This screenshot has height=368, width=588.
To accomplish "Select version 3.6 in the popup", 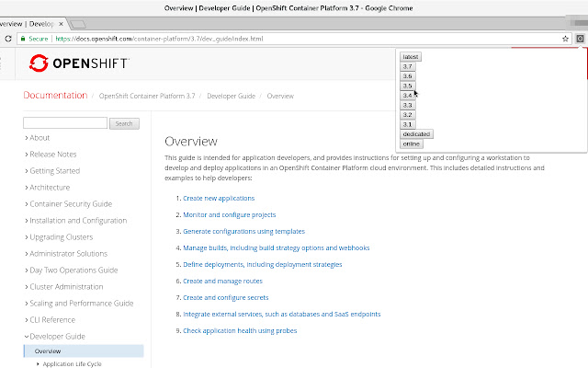I will pyautogui.click(x=408, y=76).
